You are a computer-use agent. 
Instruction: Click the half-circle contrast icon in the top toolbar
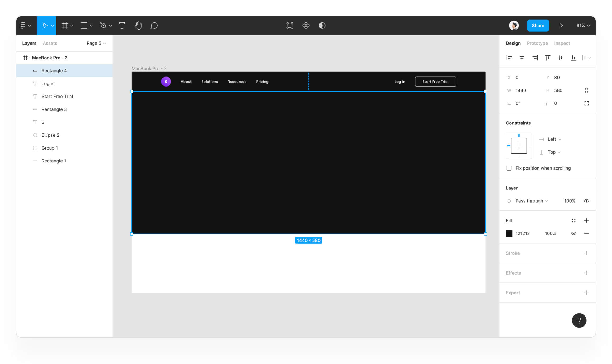322,26
